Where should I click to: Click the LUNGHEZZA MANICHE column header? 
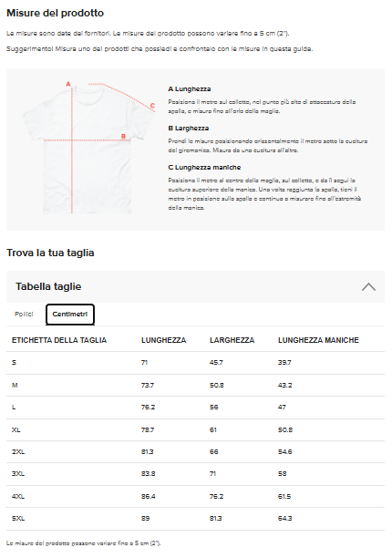point(318,340)
